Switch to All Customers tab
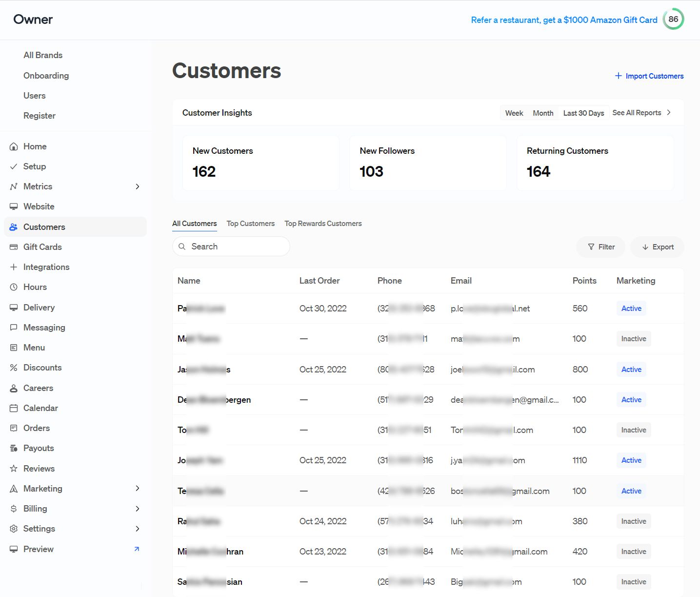 (195, 224)
